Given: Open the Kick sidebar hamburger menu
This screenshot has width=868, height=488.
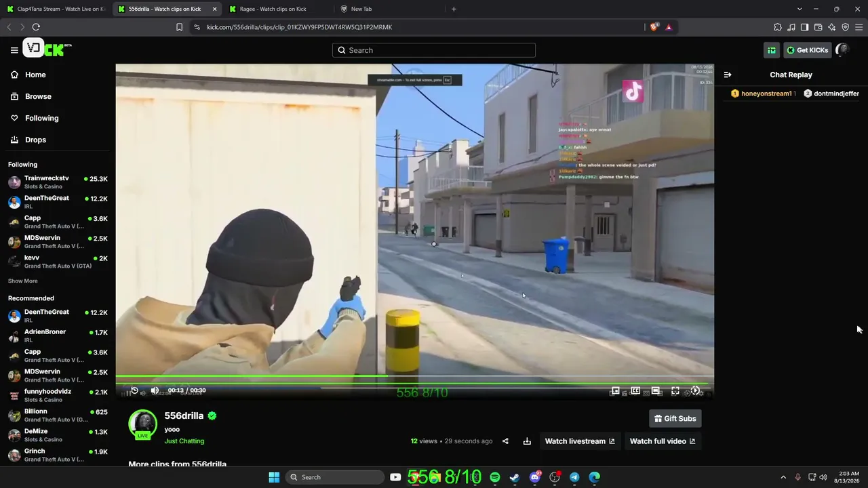Looking at the screenshot, I should pyautogui.click(x=14, y=50).
